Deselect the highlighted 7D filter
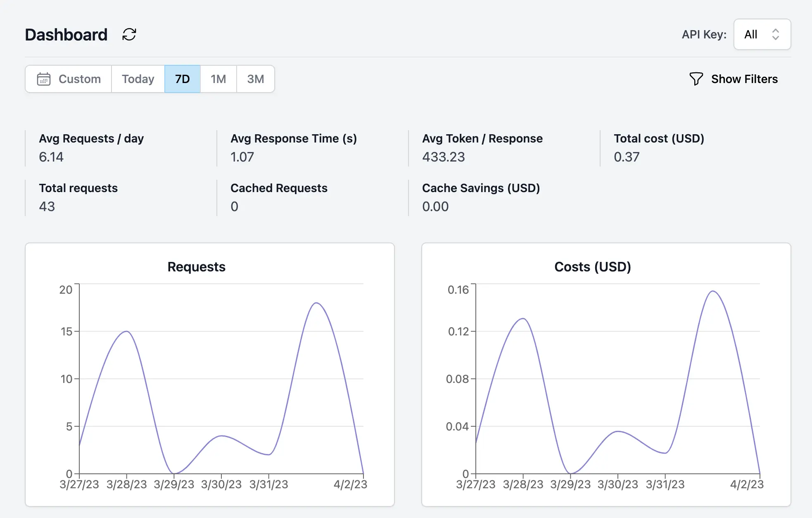The image size is (812, 518). click(x=182, y=78)
